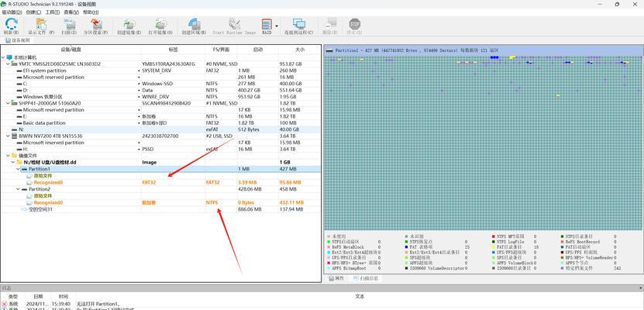Click the 本地计算机 computer icon
Image resolution: width=644 pixels, height=310 pixels.
pyautogui.click(x=9, y=57)
